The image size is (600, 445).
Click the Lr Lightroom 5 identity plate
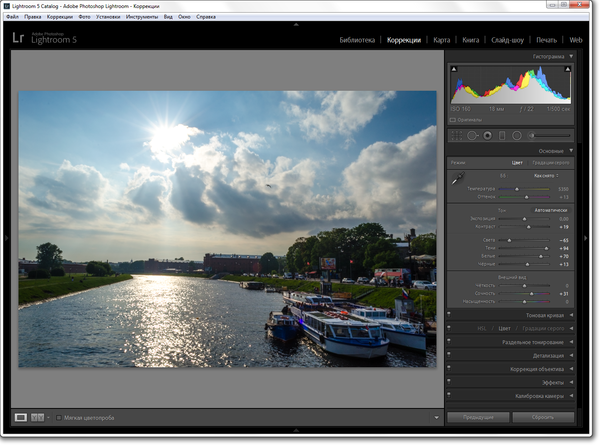click(44, 38)
